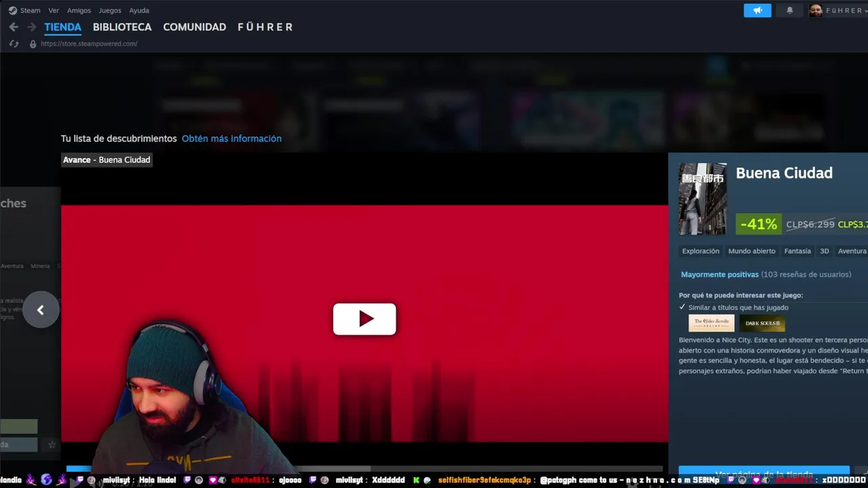Click the video progress bar

coord(364,468)
